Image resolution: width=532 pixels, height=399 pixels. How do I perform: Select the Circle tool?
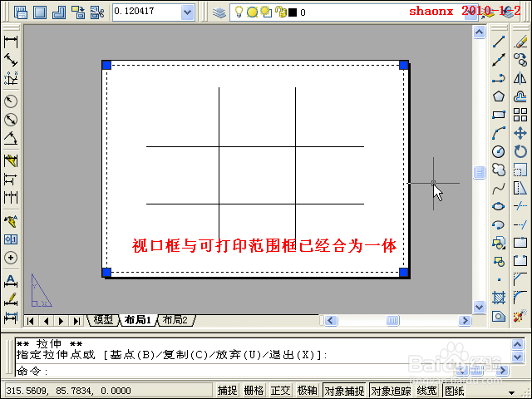tap(499, 151)
